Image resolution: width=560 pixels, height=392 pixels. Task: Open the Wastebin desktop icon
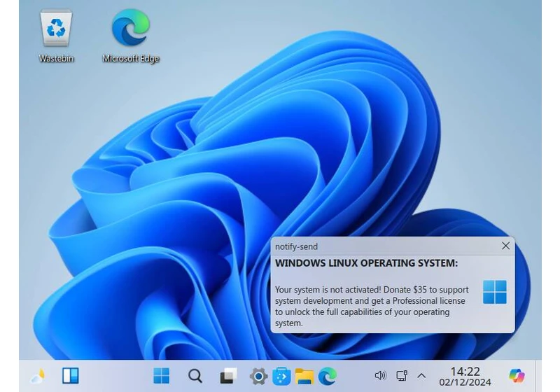(56, 37)
